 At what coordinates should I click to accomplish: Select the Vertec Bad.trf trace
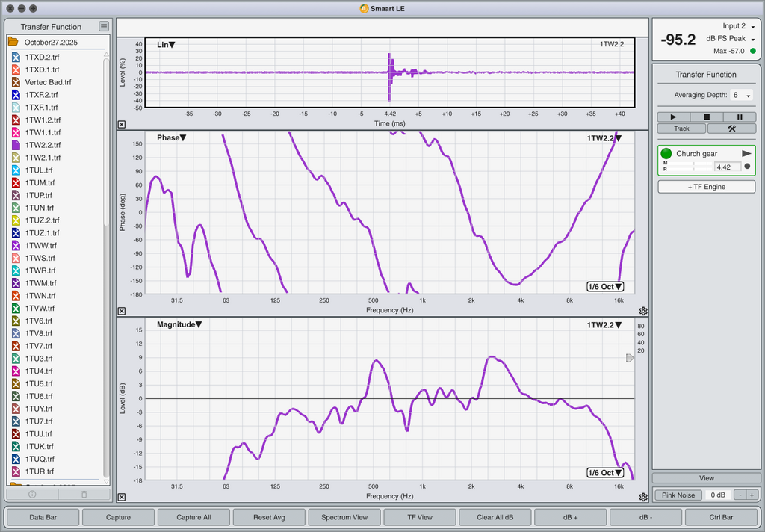[x=48, y=82]
